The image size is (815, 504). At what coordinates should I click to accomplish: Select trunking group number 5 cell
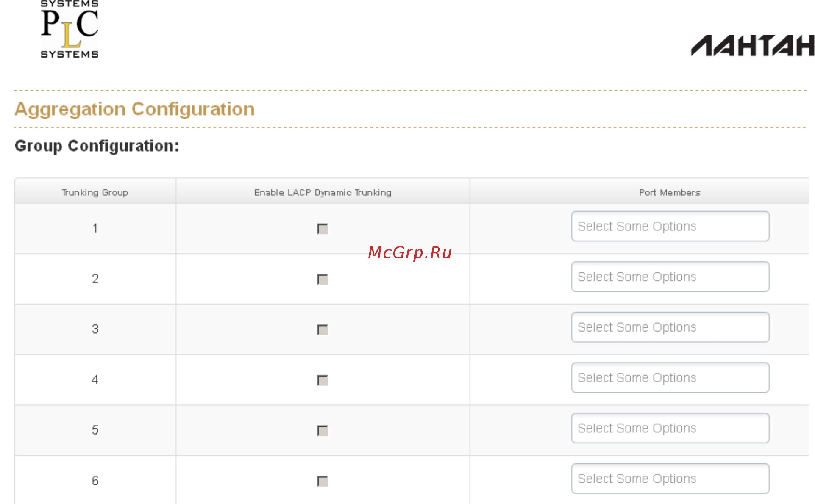click(x=95, y=430)
